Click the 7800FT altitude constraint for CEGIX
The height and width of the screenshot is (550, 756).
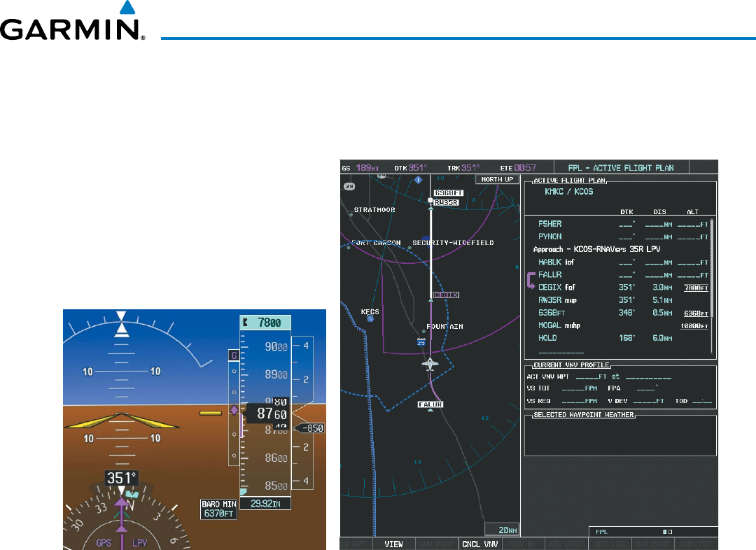tap(696, 288)
